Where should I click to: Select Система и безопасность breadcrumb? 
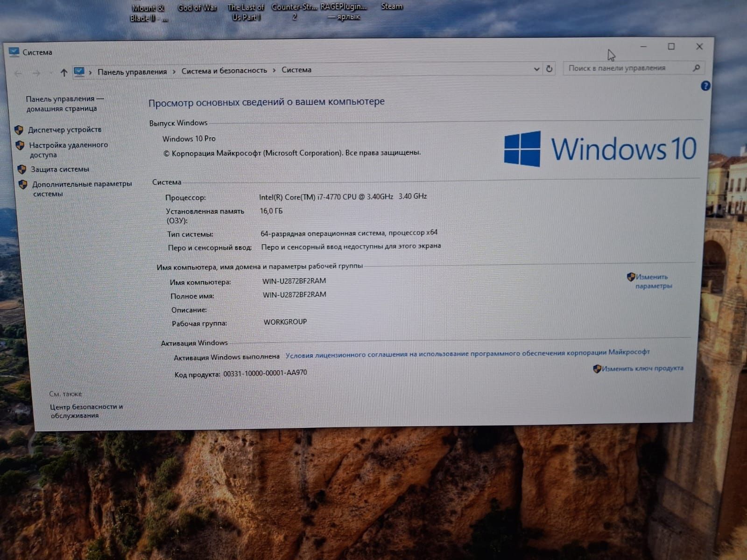point(224,70)
